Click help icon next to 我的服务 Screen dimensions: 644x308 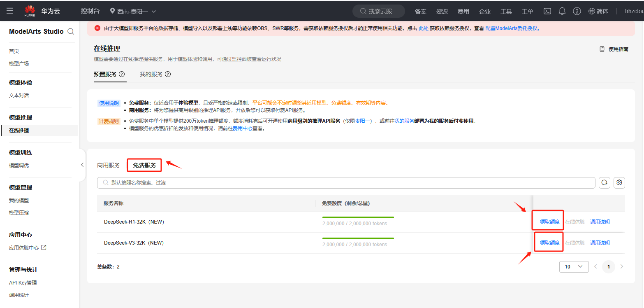168,75
